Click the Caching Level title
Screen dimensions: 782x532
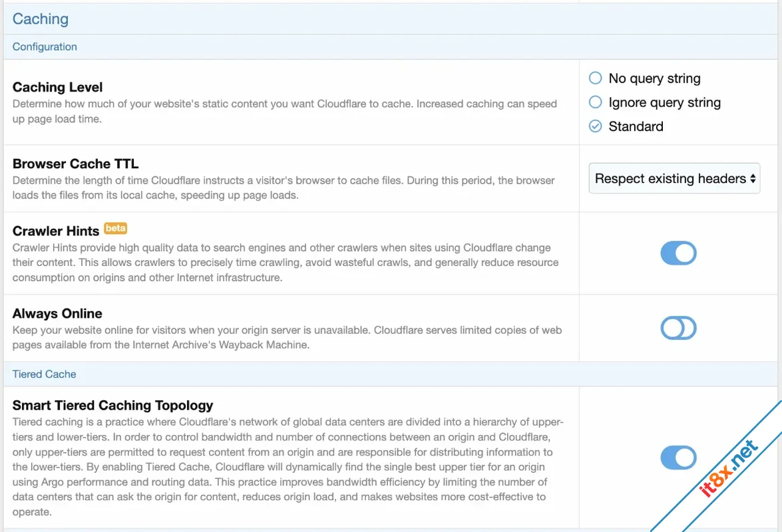57,87
